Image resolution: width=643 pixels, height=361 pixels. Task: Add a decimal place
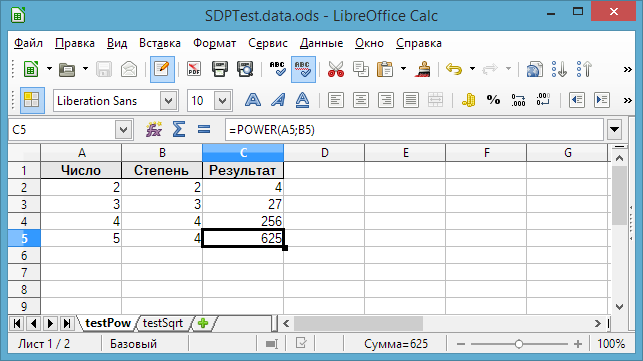pos(518,100)
